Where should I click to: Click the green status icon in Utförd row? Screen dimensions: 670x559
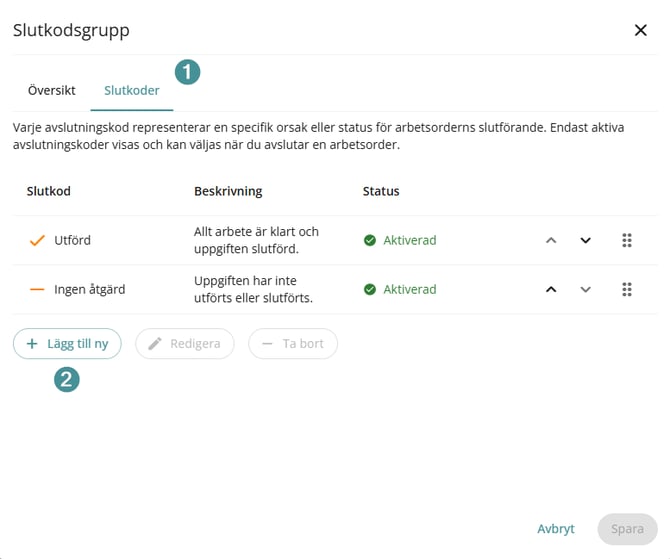(370, 240)
